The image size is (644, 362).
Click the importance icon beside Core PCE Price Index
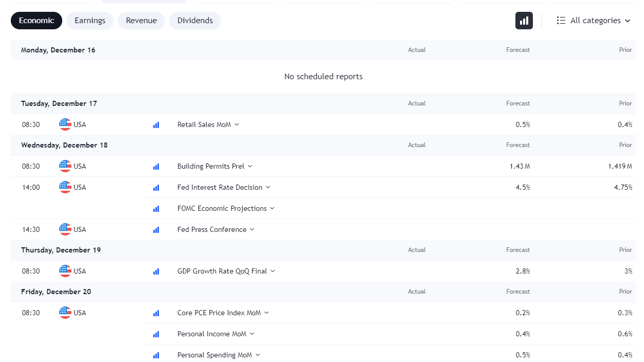pos(156,313)
